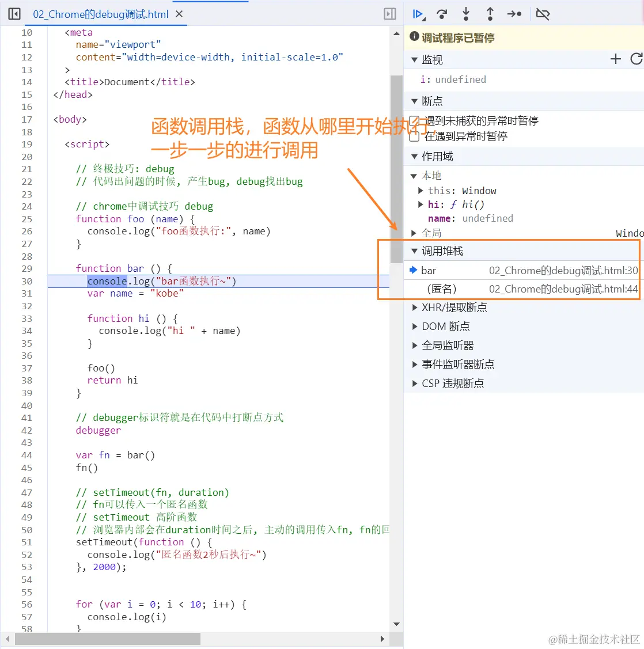The image size is (644, 649).
Task: Deactivate breakpoints icon
Action: pyautogui.click(x=543, y=14)
